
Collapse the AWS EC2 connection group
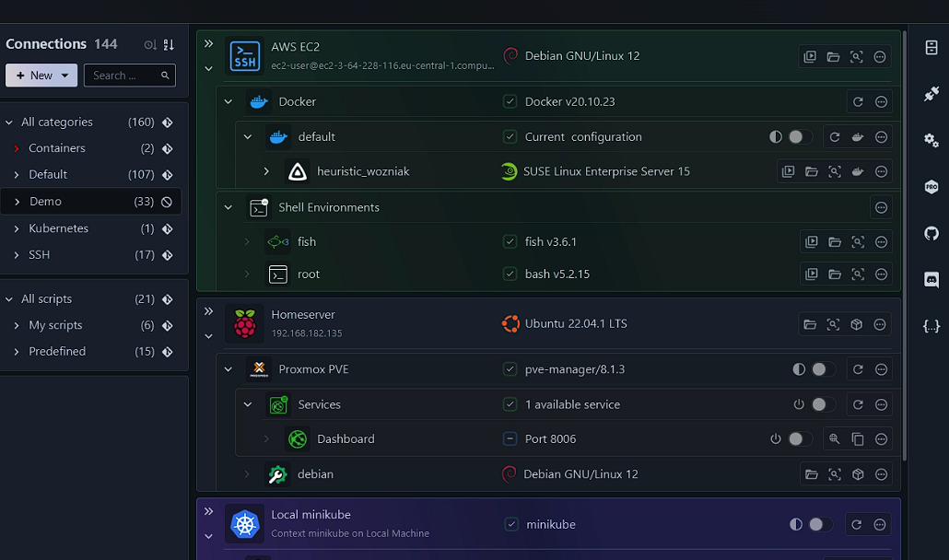coord(209,69)
